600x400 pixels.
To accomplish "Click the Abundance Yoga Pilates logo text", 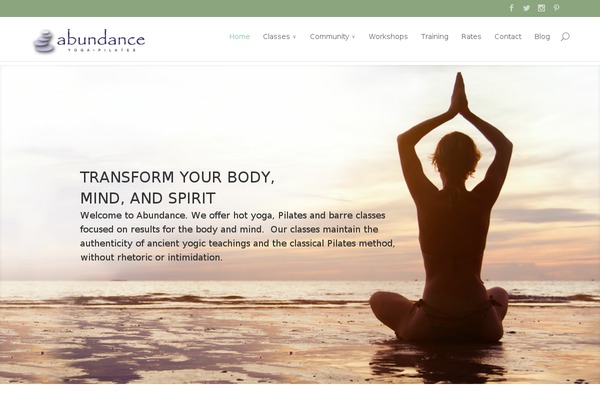I will [101, 41].
